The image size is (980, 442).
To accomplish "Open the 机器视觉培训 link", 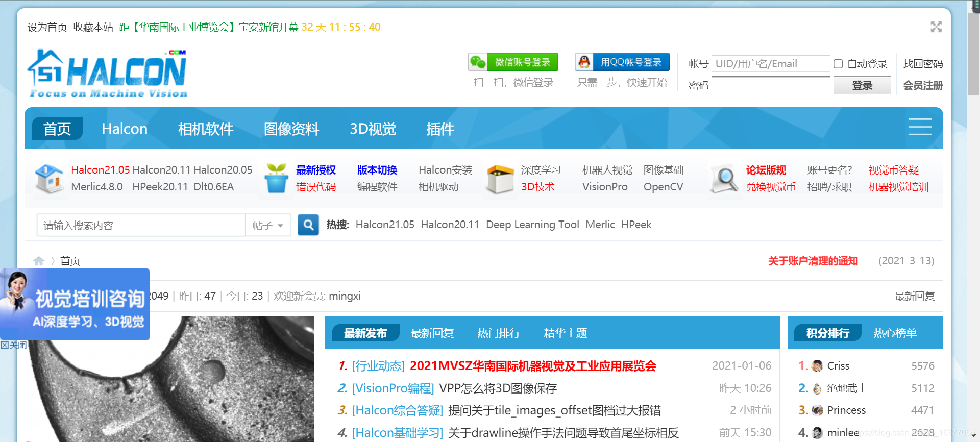I will [x=899, y=187].
